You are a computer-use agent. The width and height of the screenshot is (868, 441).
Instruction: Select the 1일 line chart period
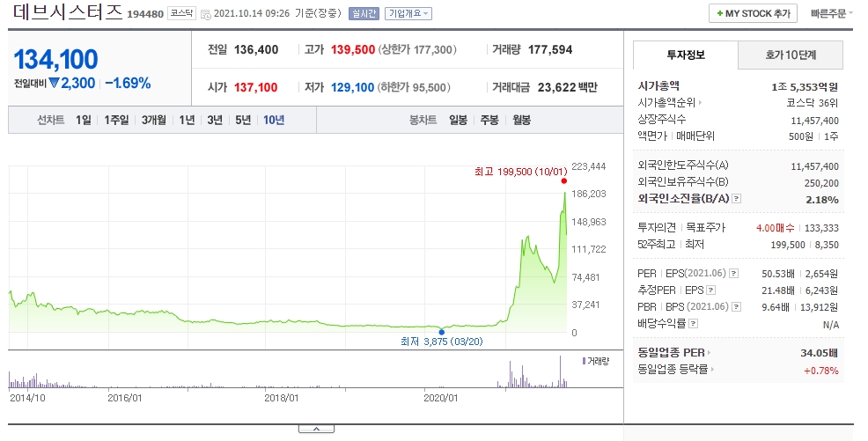(x=84, y=120)
